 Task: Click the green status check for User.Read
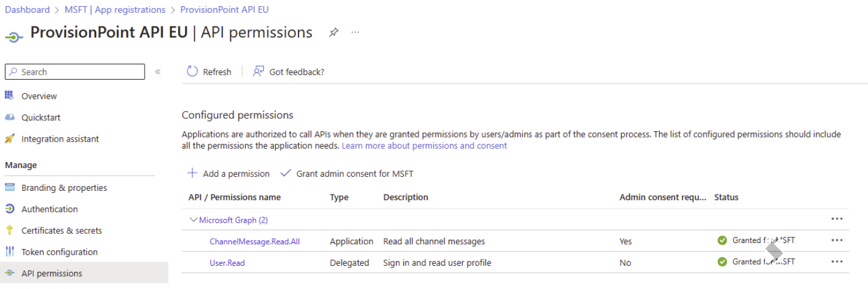coord(722,261)
